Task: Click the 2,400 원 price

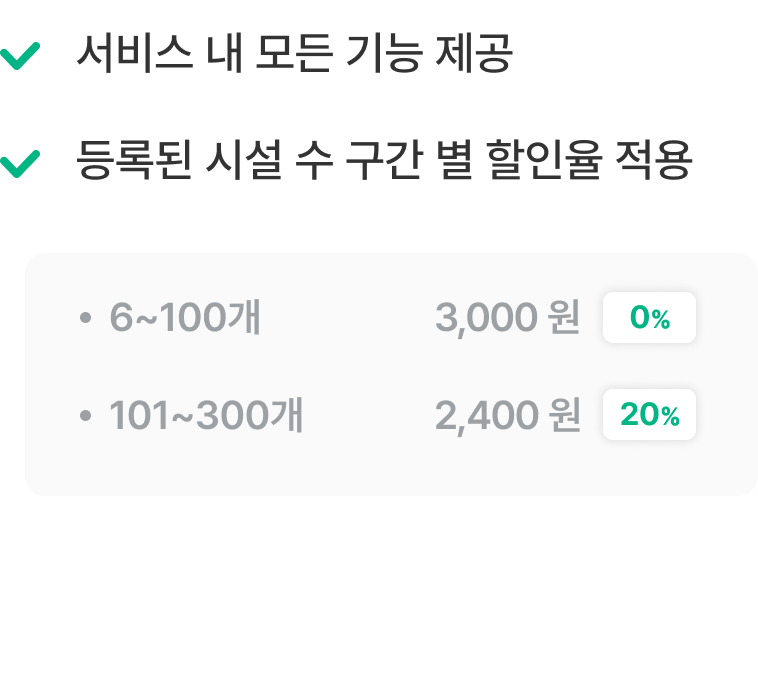Action: 508,415
